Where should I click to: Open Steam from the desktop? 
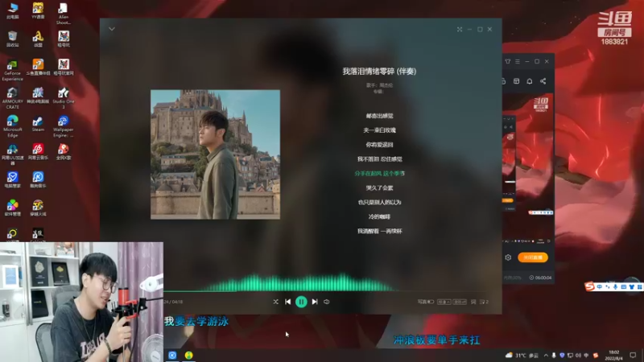click(x=38, y=124)
